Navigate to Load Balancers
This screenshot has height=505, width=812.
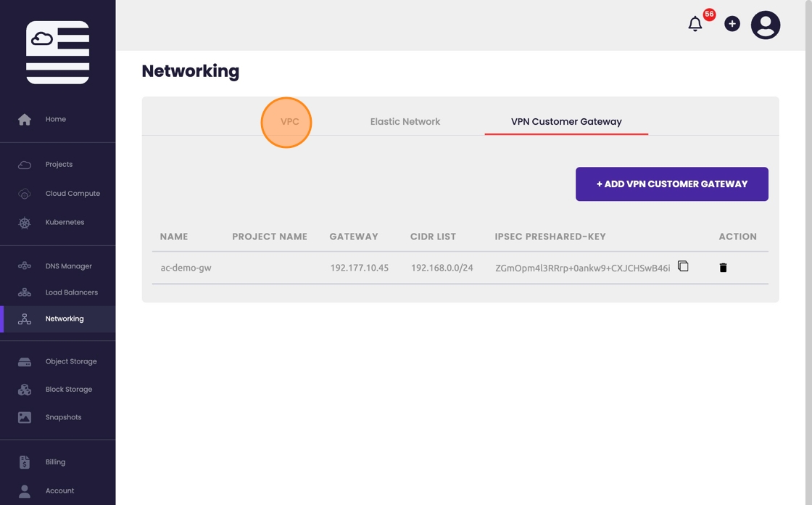(x=71, y=292)
